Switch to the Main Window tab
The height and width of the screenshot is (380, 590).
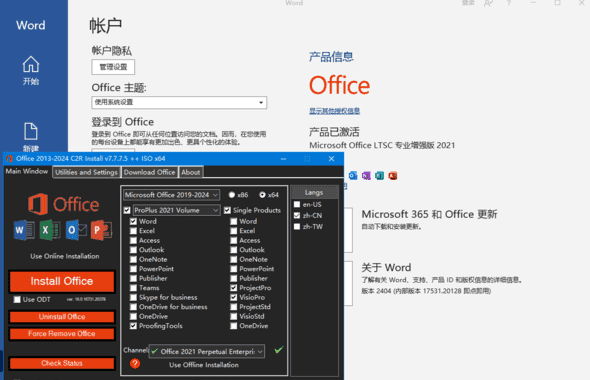click(27, 172)
